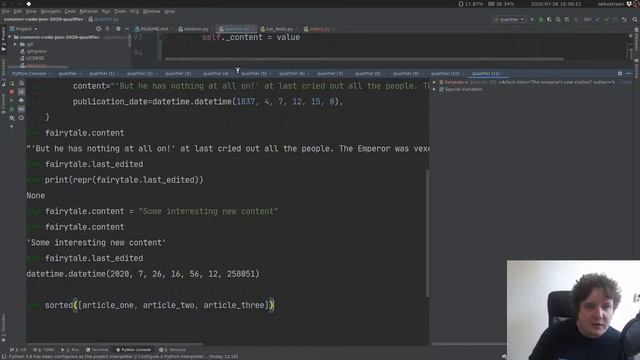Click the breadcrumb summer-code-jam-2020-qualifier
The width and height of the screenshot is (640, 360).
[x=43, y=19]
